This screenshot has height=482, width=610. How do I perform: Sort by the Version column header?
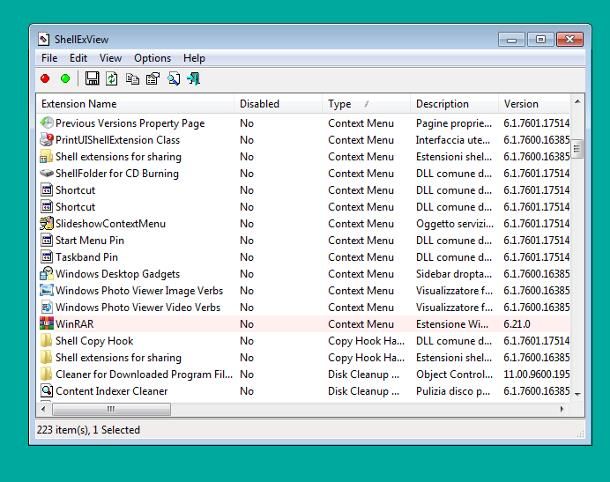[x=535, y=104]
